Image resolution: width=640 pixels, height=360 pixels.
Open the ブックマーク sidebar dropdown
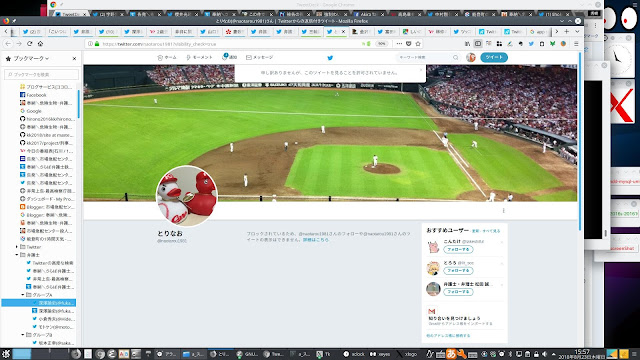31,58
